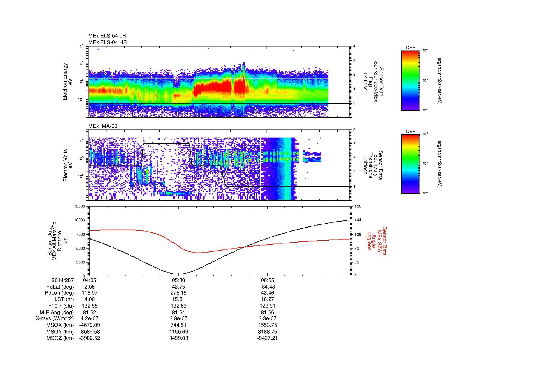Click the PdLat value '-84.48'

tap(267, 287)
